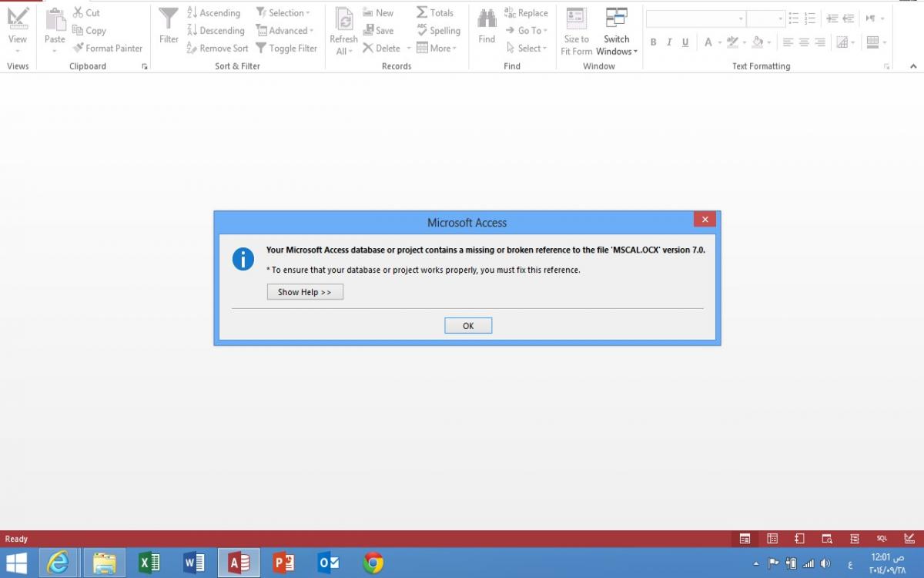Increase the list indent level
This screenshot has height=578, width=924.
coord(832,18)
